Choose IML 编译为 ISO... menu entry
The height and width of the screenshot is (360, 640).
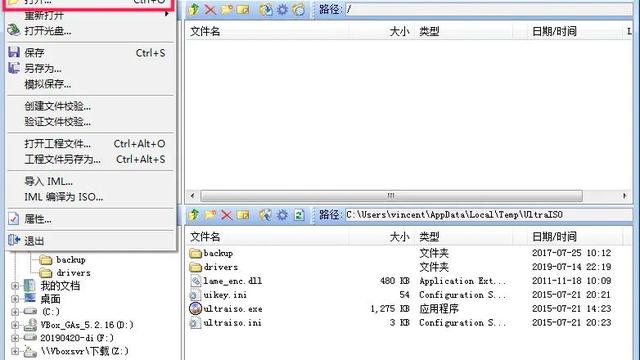pos(91,197)
